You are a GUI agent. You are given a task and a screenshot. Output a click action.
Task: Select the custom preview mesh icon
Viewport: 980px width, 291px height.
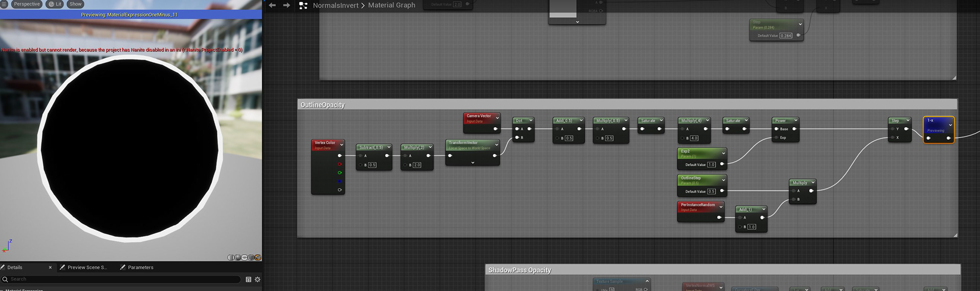[258, 257]
